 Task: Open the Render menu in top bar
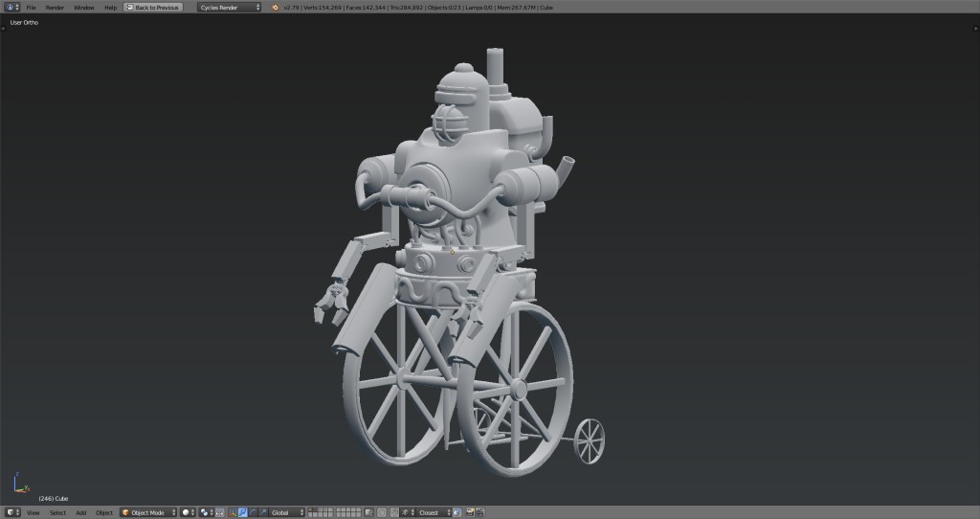click(x=55, y=7)
